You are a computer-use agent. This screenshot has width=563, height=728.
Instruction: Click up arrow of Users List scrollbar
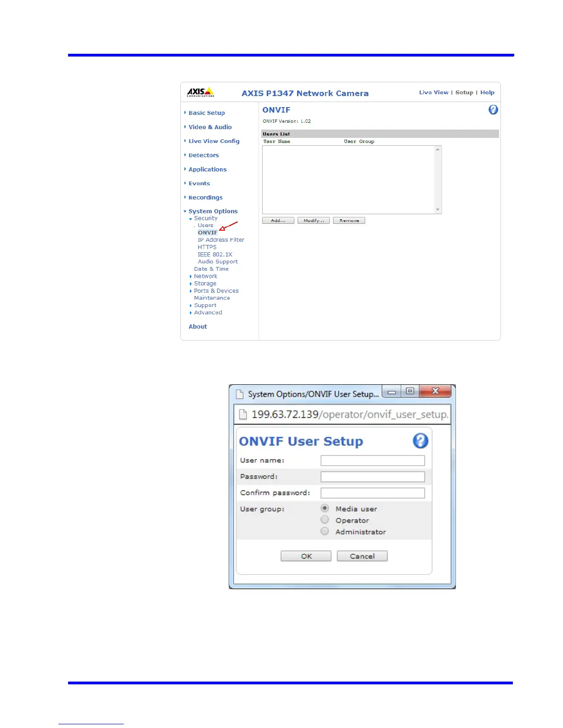(438, 150)
